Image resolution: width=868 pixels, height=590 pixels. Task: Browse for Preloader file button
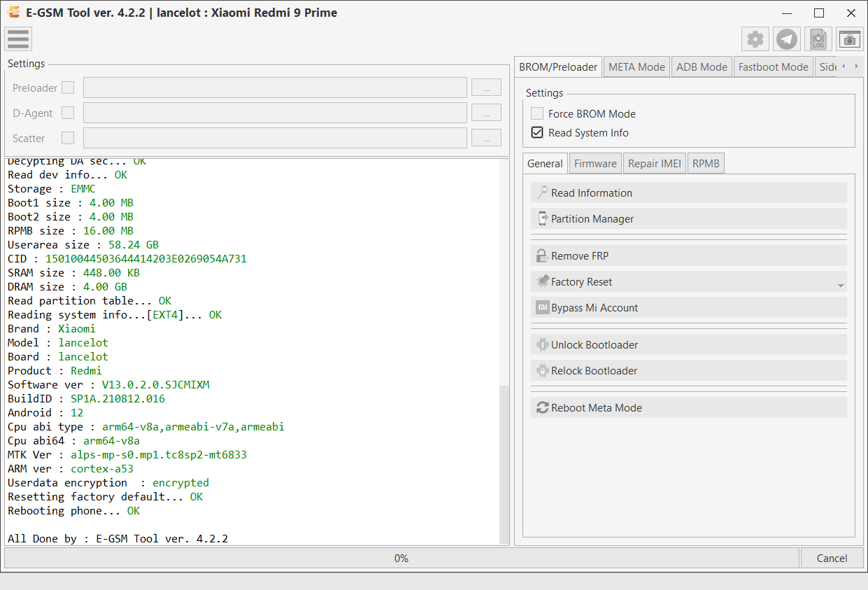486,87
